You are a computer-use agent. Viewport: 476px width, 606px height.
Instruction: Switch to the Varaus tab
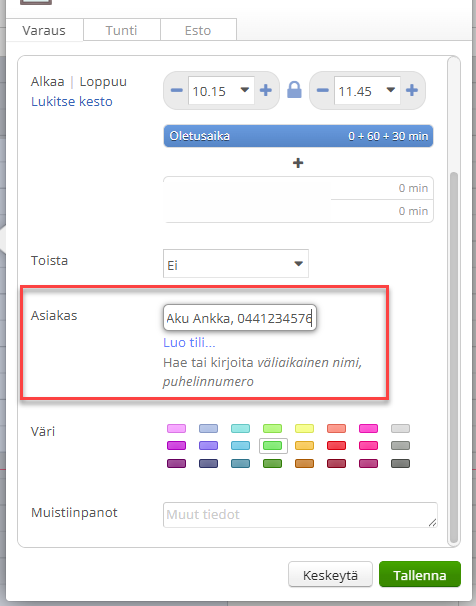coord(44,31)
